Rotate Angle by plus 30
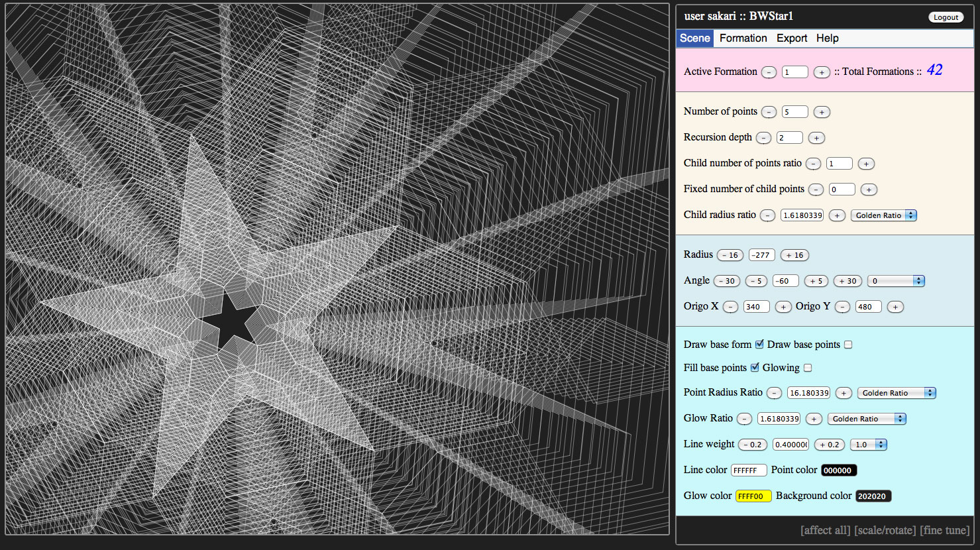Screen dimensions: 980x550 [848, 281]
